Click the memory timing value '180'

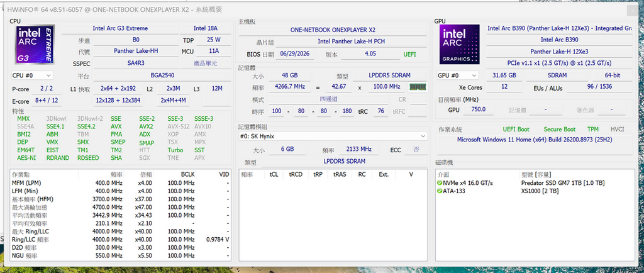point(347,111)
